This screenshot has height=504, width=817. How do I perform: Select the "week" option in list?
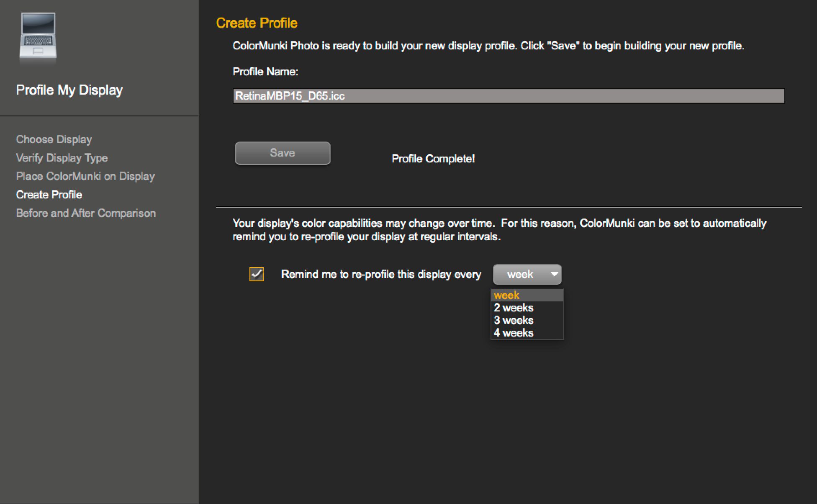click(x=506, y=295)
